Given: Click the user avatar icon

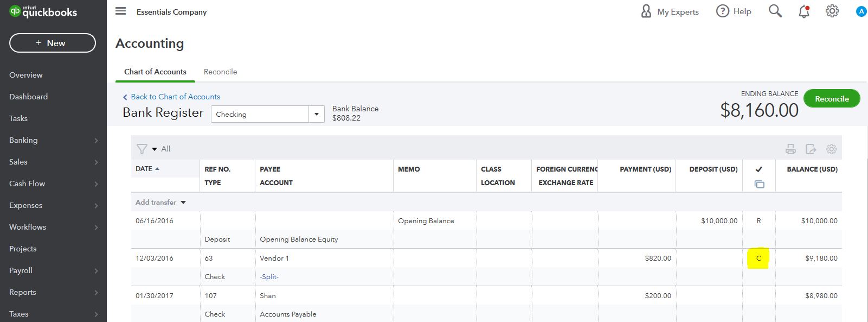Looking at the screenshot, I should pyautogui.click(x=861, y=11).
